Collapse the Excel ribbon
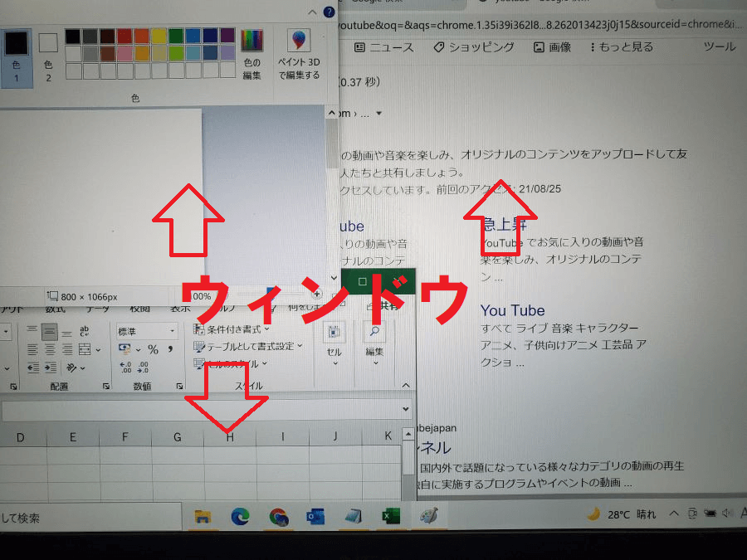This screenshot has width=747, height=560. tap(406, 385)
